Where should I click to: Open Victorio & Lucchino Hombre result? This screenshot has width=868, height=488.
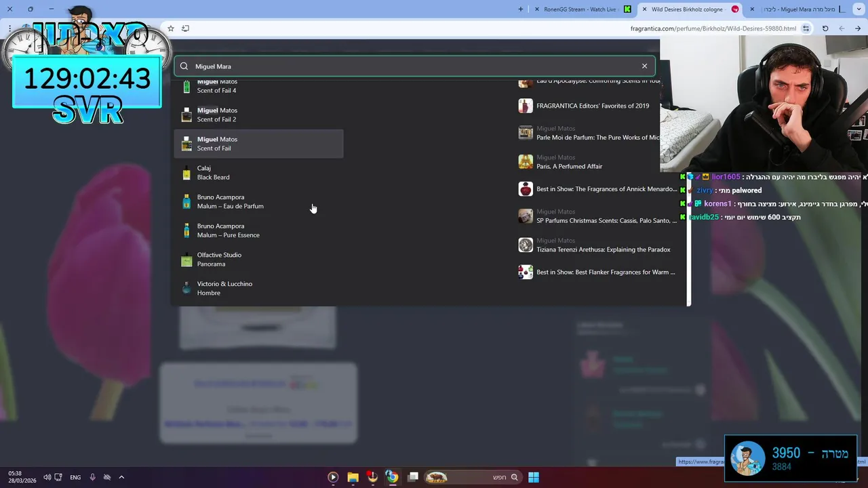(x=258, y=288)
